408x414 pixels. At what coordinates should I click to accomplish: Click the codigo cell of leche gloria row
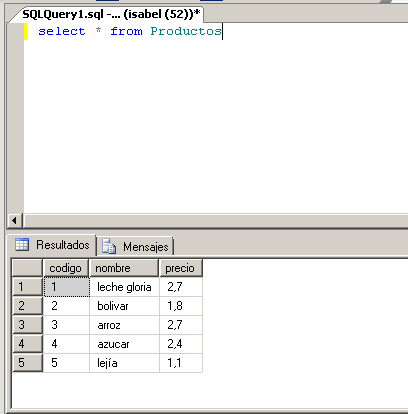coord(67,287)
